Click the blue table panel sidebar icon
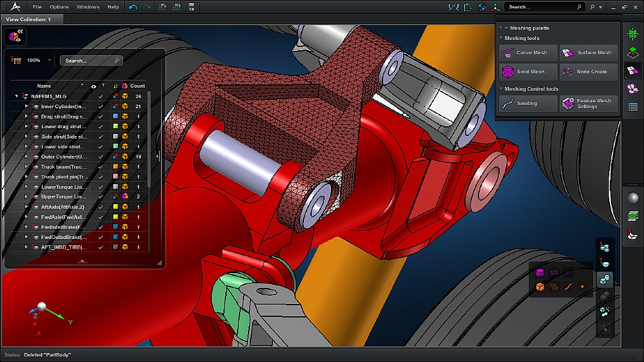 632,107
